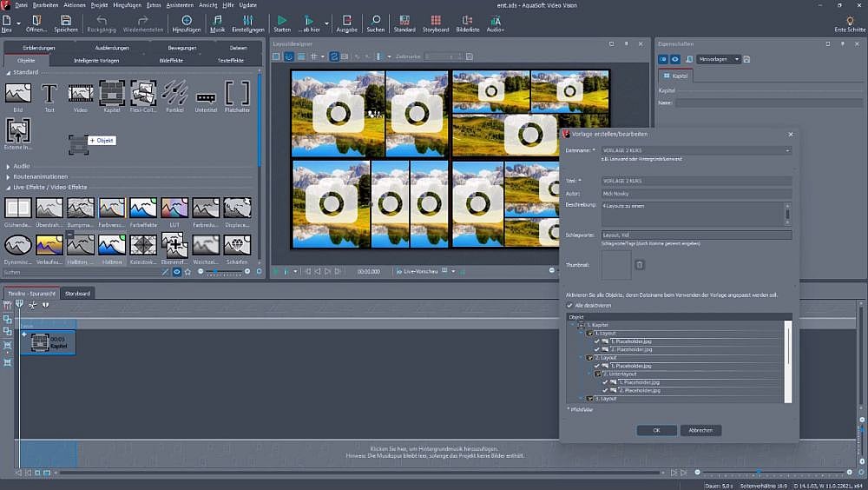Choose the Flexi-Collage object icon
This screenshot has width=868, height=490.
143,94
